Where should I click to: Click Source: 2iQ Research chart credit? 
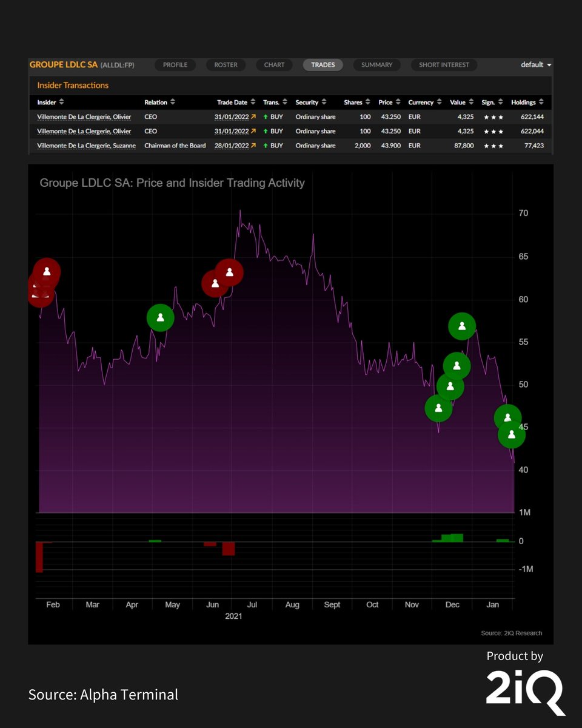click(x=512, y=633)
